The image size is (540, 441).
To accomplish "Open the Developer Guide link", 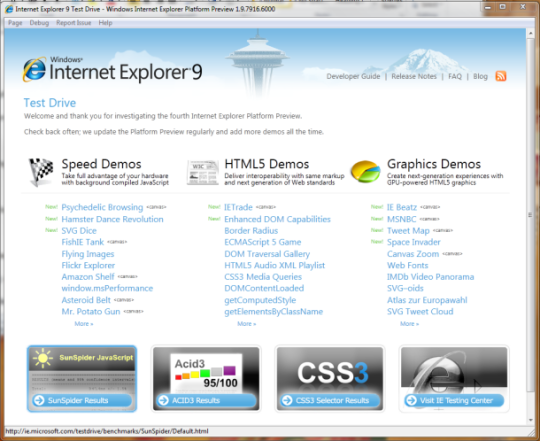I will pyautogui.click(x=353, y=76).
